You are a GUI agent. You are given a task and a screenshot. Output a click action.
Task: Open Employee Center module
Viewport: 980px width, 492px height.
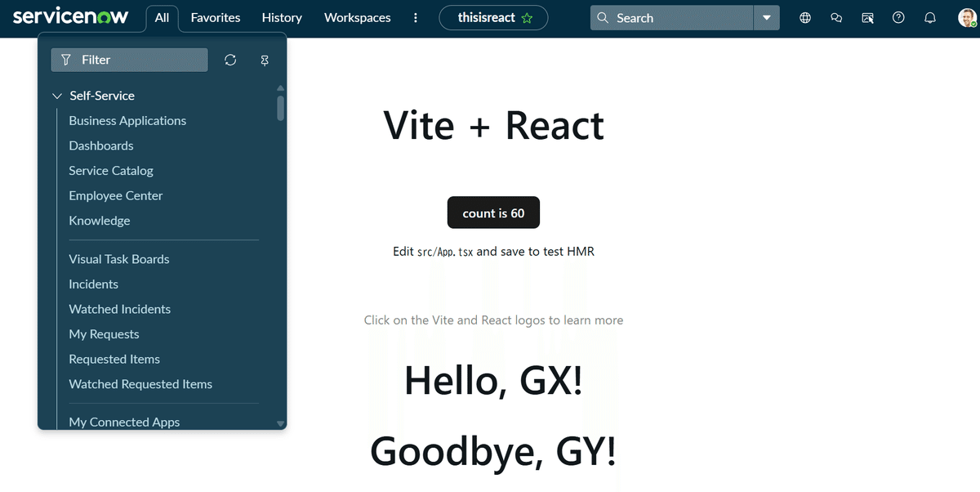116,195
